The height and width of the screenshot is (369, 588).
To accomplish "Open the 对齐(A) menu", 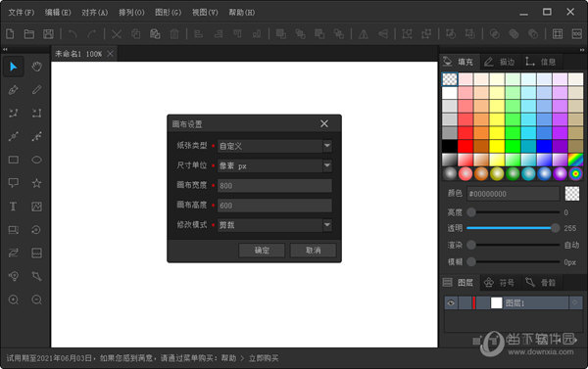I will click(94, 13).
